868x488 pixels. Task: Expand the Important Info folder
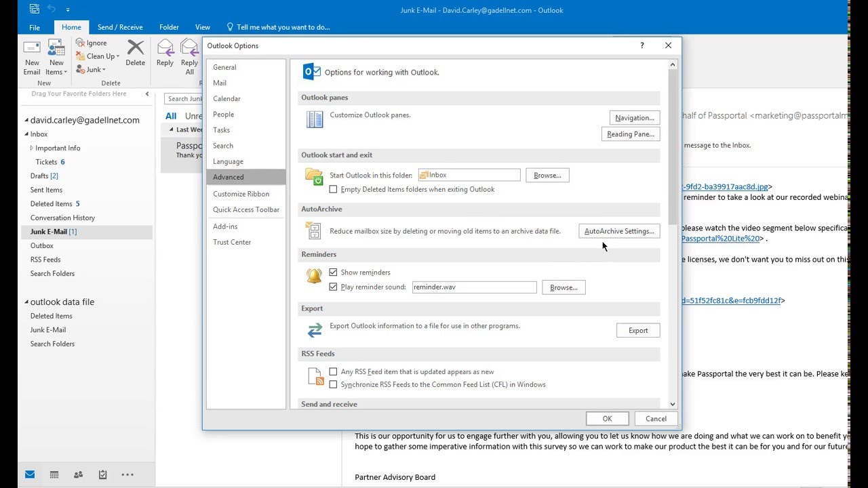pos(31,148)
